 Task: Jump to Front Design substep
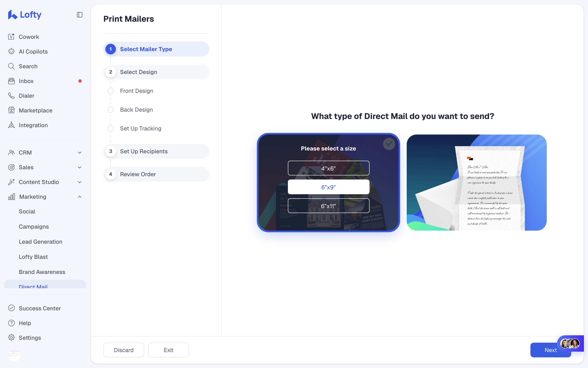(137, 91)
